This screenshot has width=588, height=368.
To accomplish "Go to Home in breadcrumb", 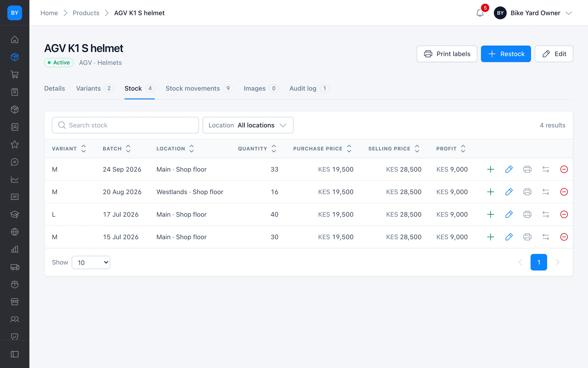I will [49, 13].
